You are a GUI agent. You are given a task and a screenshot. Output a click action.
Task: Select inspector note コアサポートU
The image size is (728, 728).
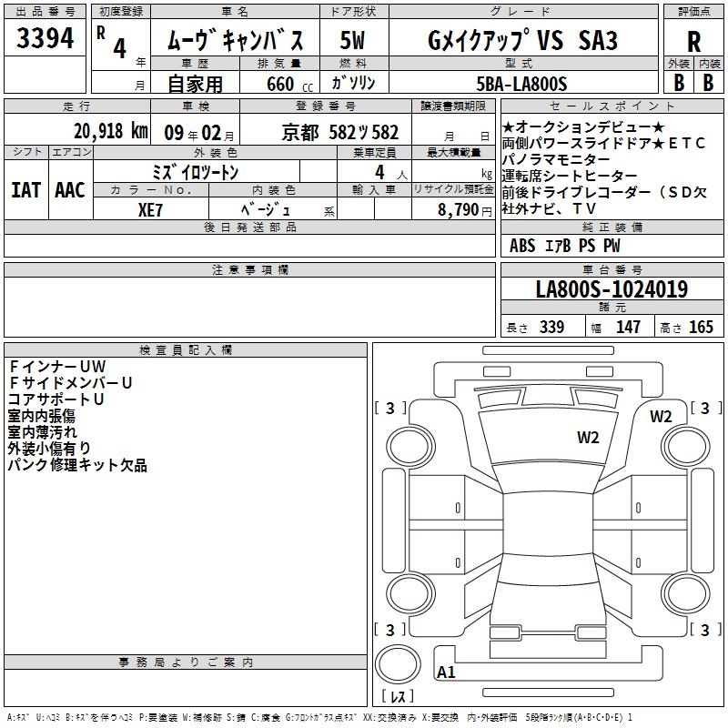pos(56,399)
